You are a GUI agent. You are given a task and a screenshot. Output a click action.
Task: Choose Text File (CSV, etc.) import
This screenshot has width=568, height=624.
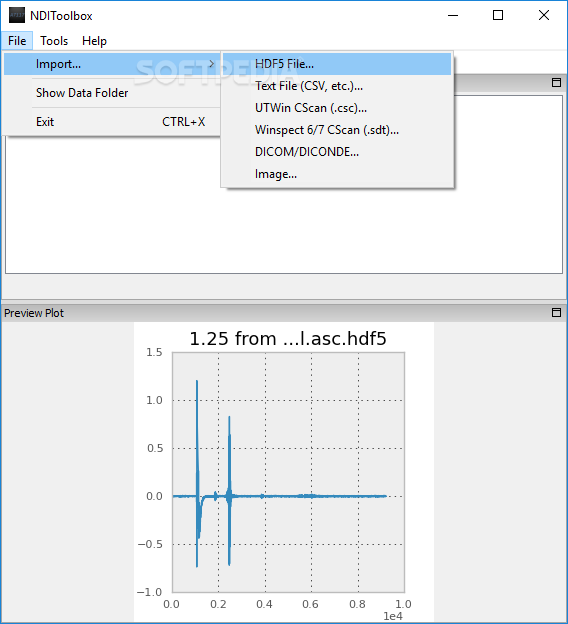click(x=337, y=86)
